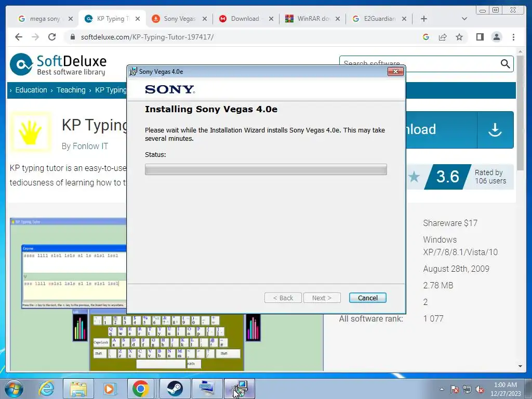Click the Chrome back arrow
Screen dimensions: 532x399
click(x=19, y=37)
